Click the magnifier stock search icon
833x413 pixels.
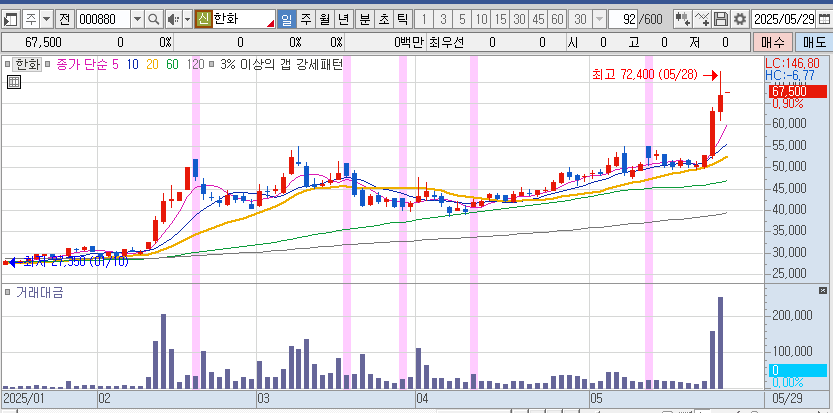154,20
